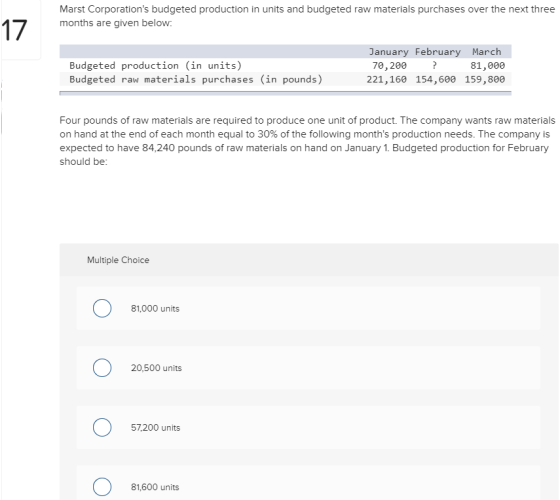560x500 pixels.
Task: Select the 81,000 units radio button
Action: point(102,308)
